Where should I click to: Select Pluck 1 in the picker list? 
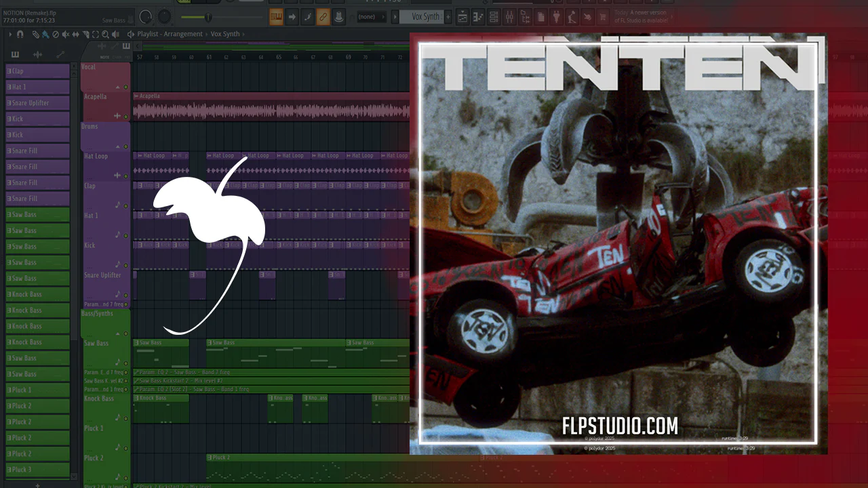37,390
